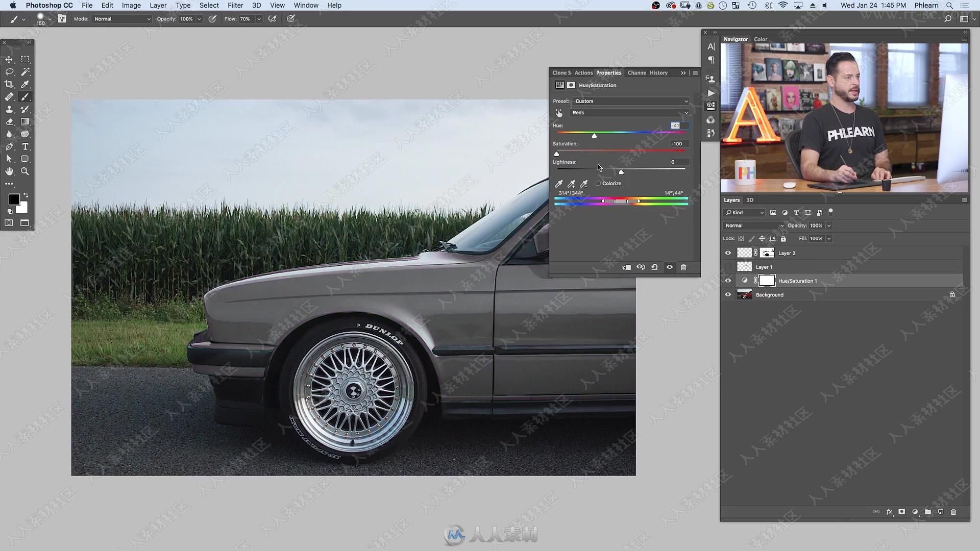Click the layer styles fx icon
980x551 pixels.
pos(889,512)
